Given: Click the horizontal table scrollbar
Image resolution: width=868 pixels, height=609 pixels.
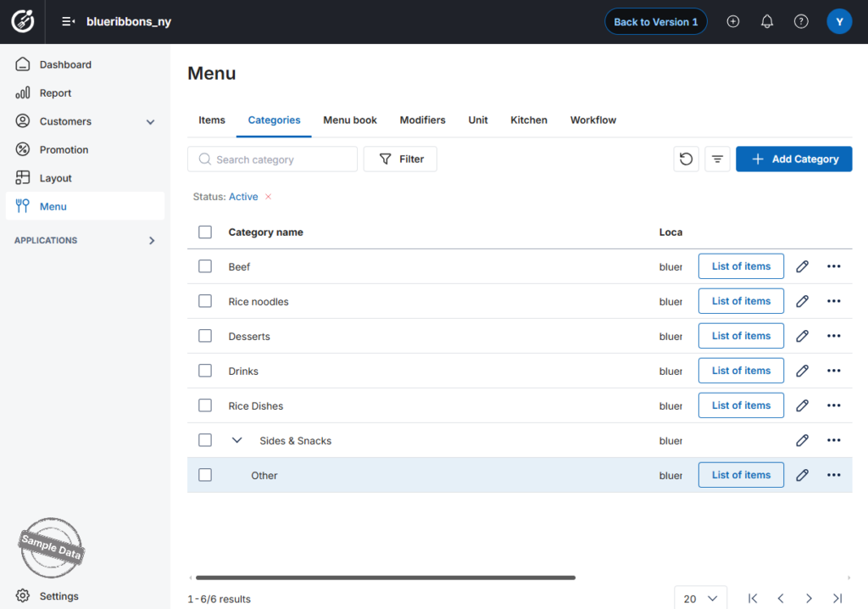Looking at the screenshot, I should [x=386, y=578].
